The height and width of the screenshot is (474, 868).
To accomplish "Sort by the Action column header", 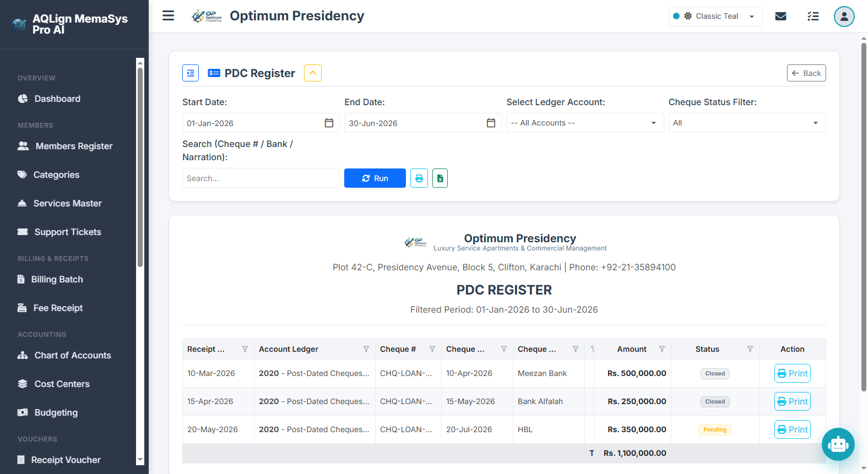I will (x=793, y=349).
